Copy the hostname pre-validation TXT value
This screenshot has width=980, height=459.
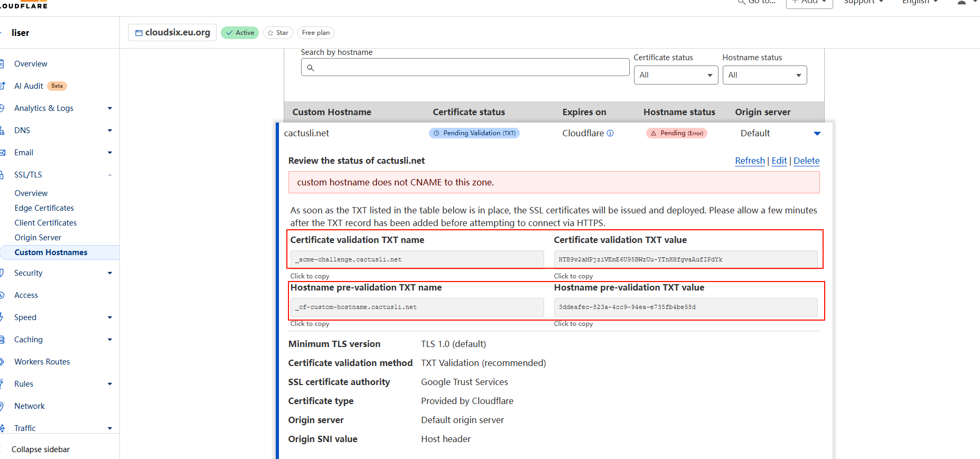[686, 307]
